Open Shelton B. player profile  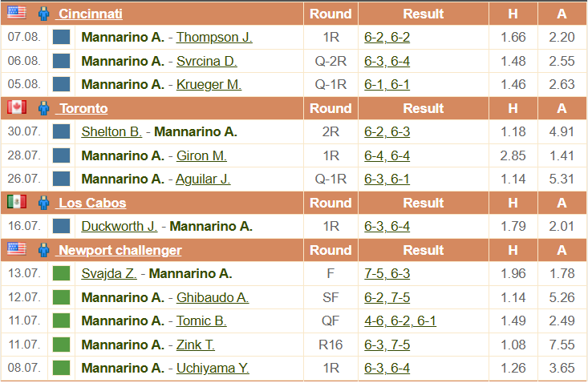(x=112, y=131)
